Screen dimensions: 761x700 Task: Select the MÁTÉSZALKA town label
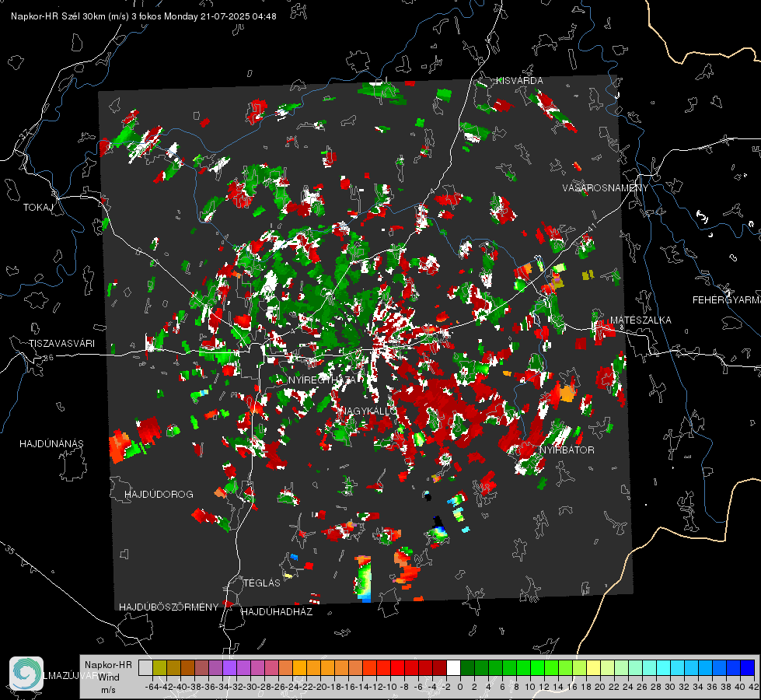click(641, 320)
